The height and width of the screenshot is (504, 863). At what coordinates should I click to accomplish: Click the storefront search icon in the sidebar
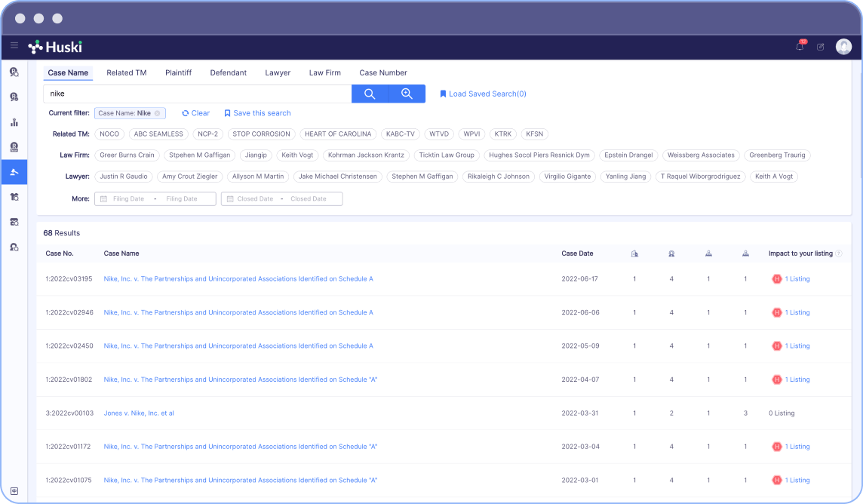14,222
